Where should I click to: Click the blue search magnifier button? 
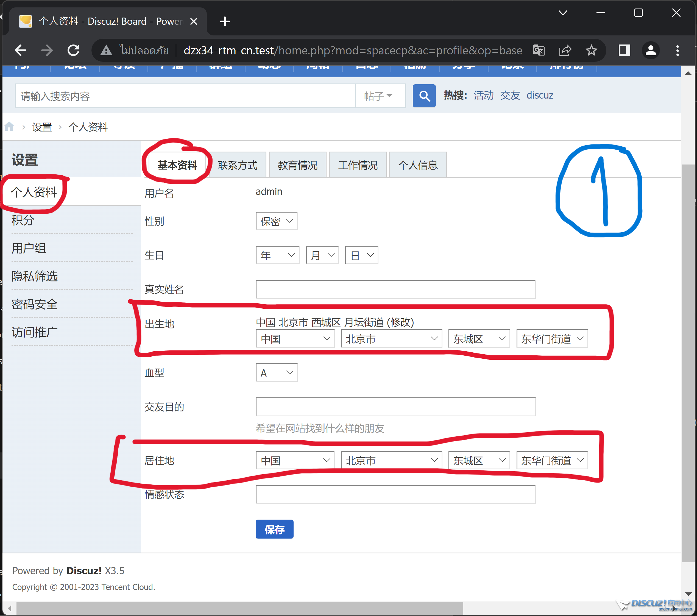pyautogui.click(x=424, y=96)
